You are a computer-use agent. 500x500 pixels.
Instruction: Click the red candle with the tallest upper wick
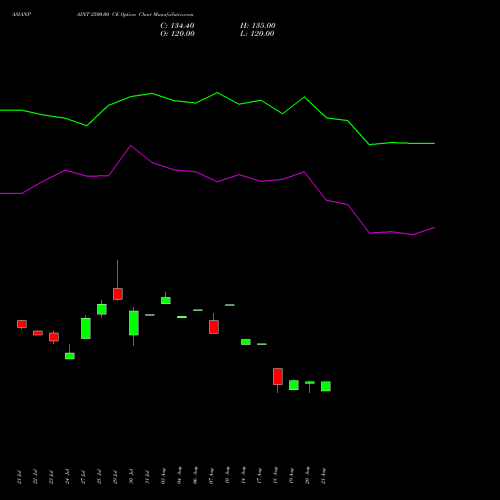tap(118, 294)
